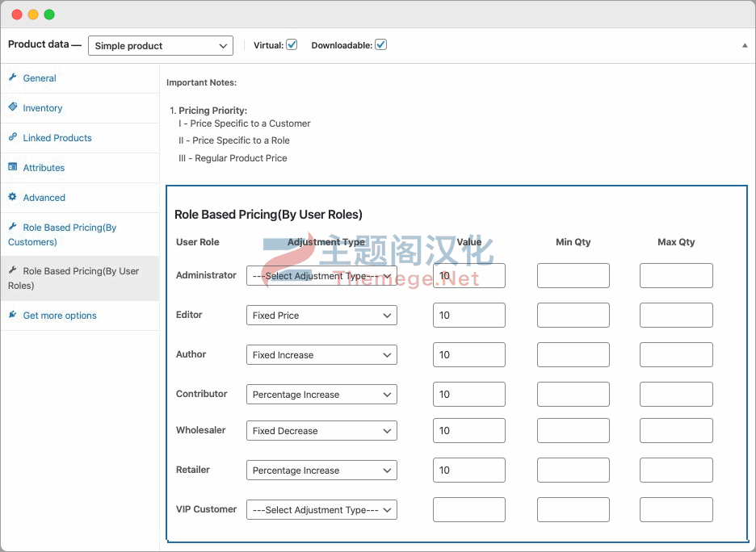
Task: Click the Wholesaler Min Qty field
Action: (x=573, y=431)
